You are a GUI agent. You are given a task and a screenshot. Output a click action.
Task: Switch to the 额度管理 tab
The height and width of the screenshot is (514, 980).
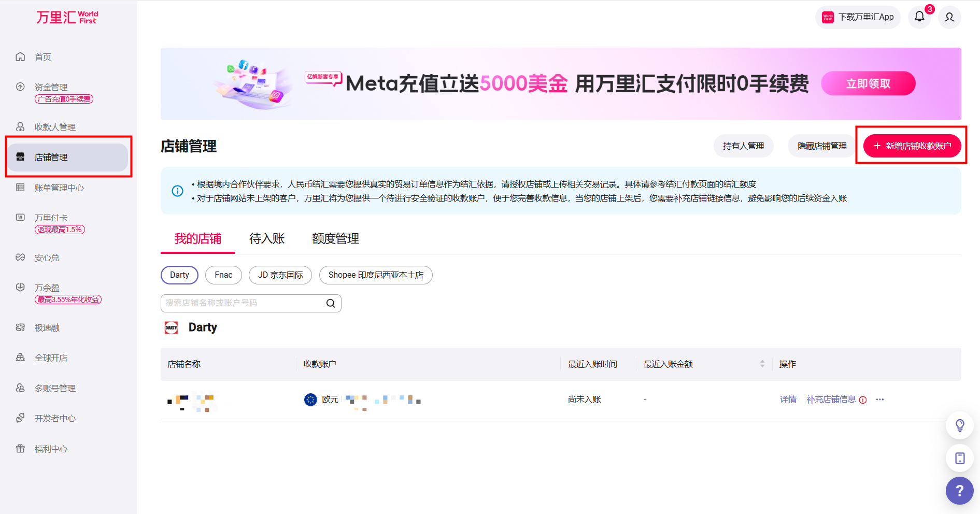(335, 239)
